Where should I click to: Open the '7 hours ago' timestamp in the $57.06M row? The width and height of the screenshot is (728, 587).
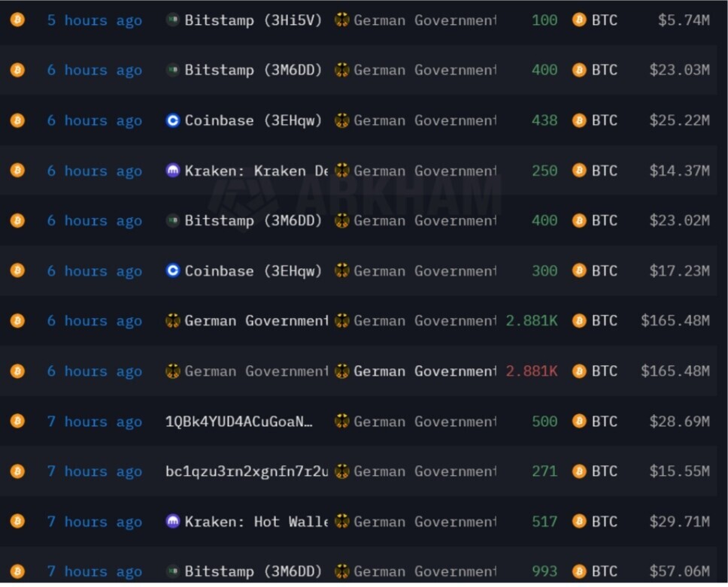pos(95,571)
